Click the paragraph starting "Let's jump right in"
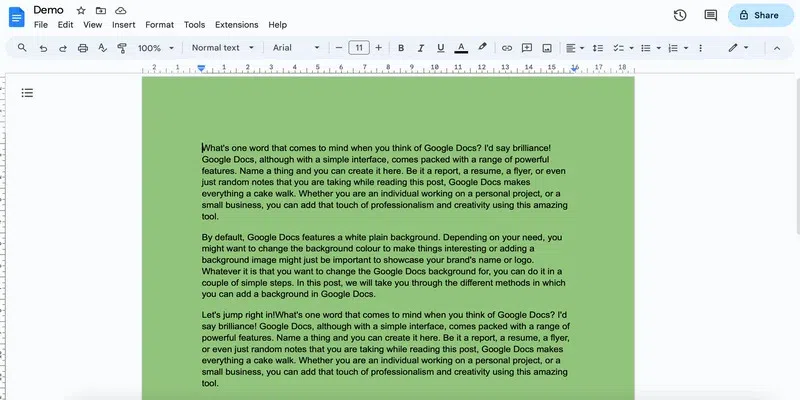This screenshot has height=400, width=800. 386,349
